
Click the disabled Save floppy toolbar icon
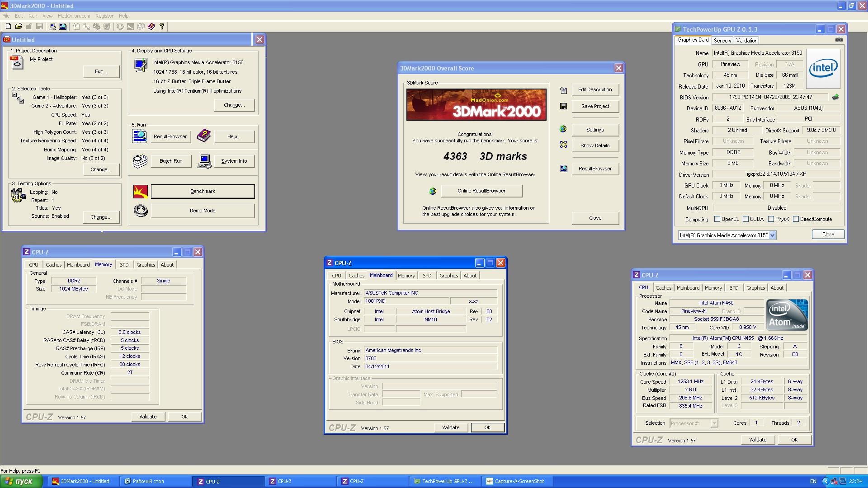(39, 27)
